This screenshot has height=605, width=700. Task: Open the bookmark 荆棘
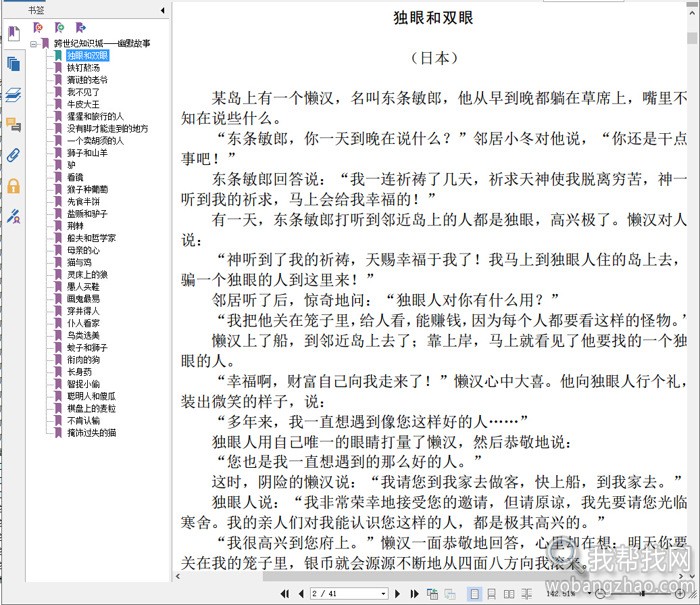[x=75, y=225]
